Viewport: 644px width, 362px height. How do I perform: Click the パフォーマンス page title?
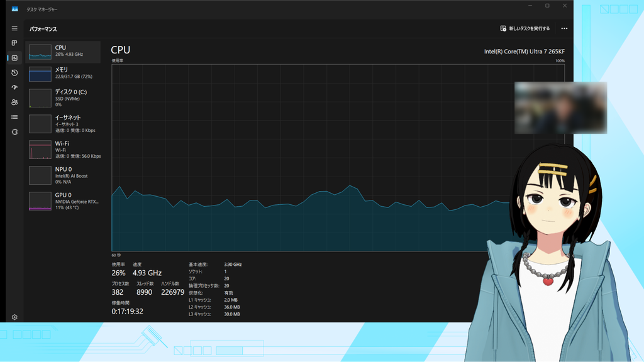[x=43, y=29]
